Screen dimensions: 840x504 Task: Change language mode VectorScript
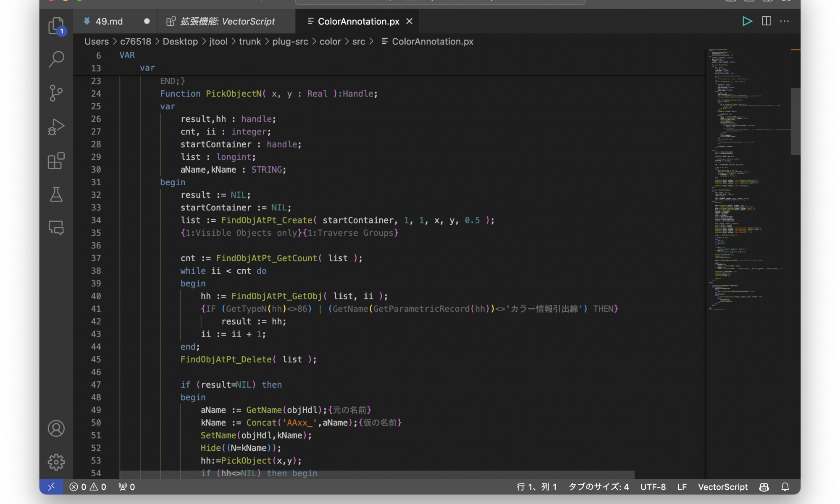coord(723,487)
